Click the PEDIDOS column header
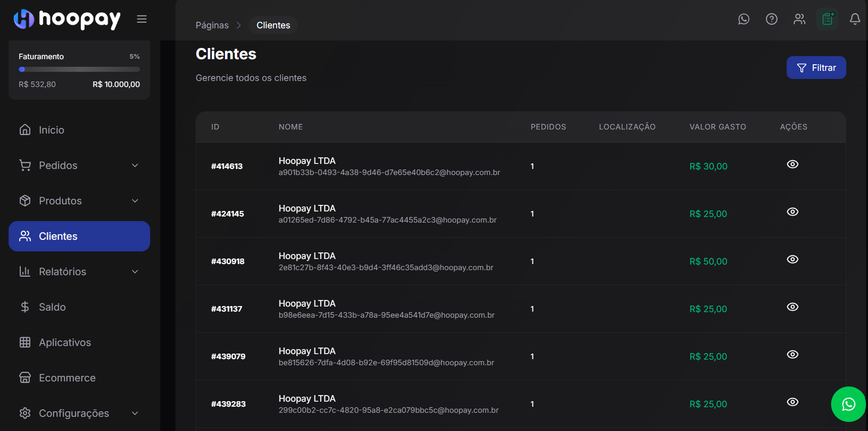The image size is (868, 431). pos(548,127)
